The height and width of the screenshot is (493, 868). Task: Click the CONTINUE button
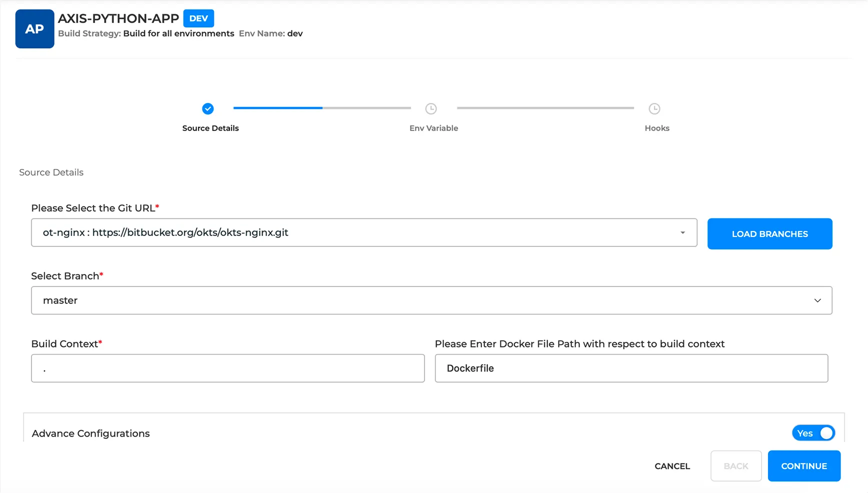pos(804,466)
